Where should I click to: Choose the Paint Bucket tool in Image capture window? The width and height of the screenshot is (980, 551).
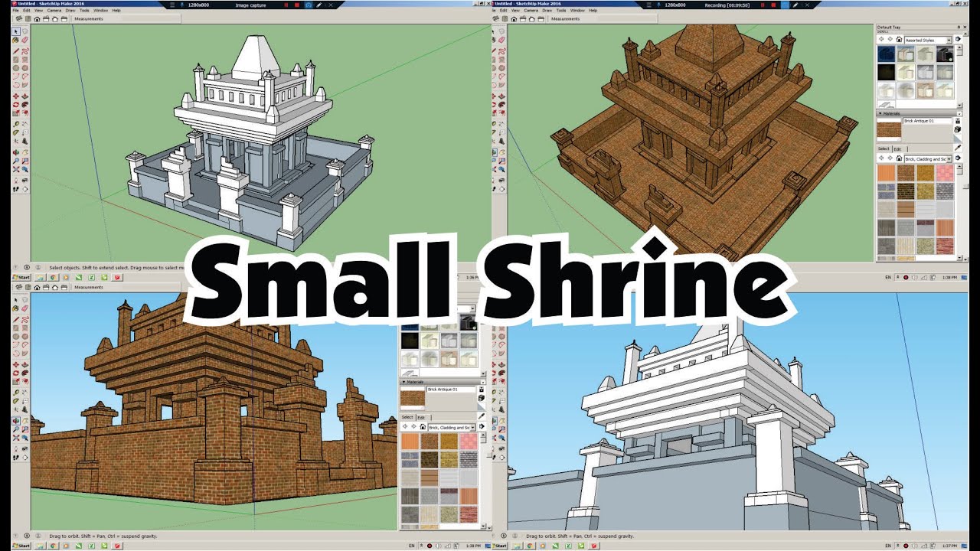[x=16, y=40]
